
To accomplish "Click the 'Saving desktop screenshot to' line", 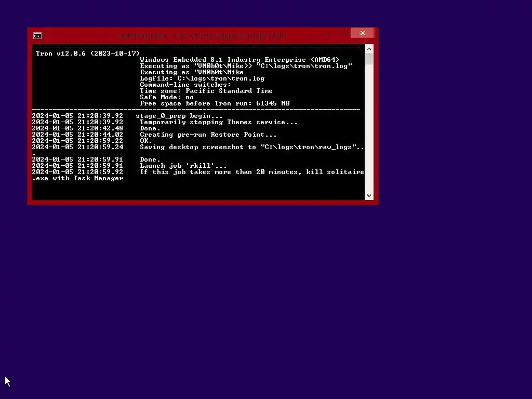I will coord(252,147).
